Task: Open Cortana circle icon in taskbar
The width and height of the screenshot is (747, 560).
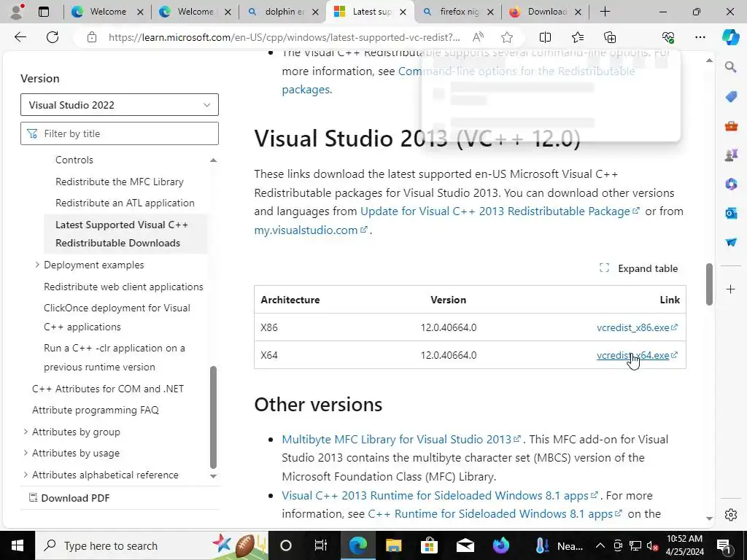Action: (285, 545)
